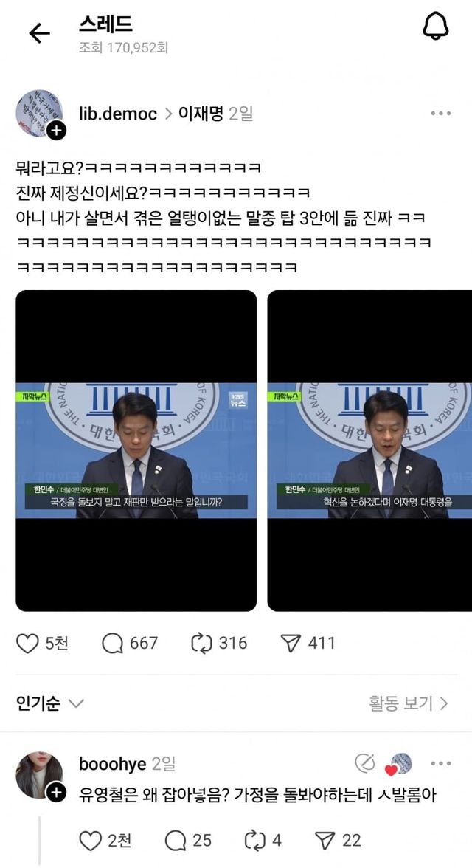The height and width of the screenshot is (868, 472).
Task: Open more options for booohye comment
Action: click(441, 764)
